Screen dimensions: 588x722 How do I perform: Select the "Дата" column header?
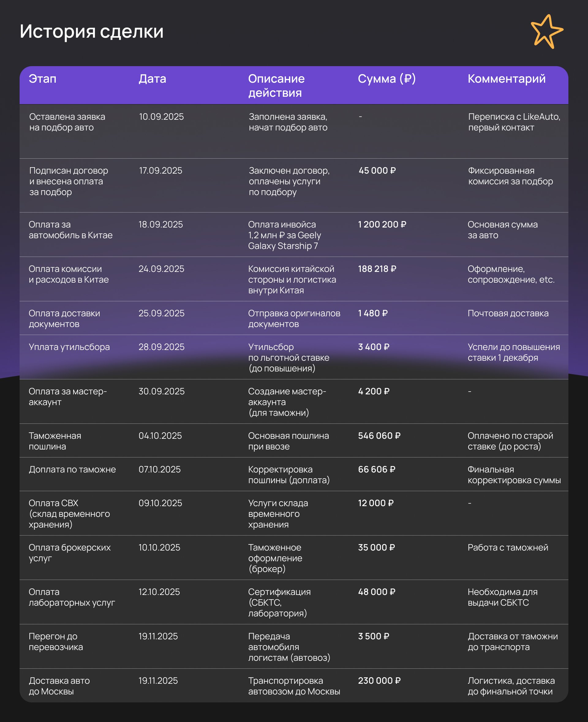(x=152, y=79)
